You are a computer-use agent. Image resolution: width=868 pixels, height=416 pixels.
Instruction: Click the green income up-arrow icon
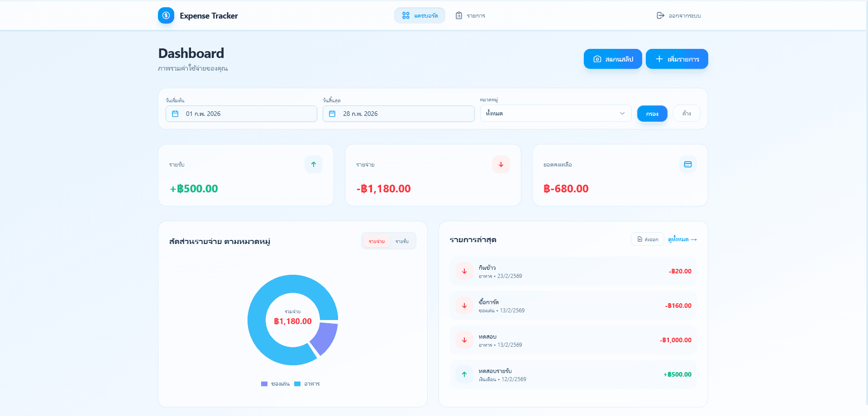click(313, 164)
